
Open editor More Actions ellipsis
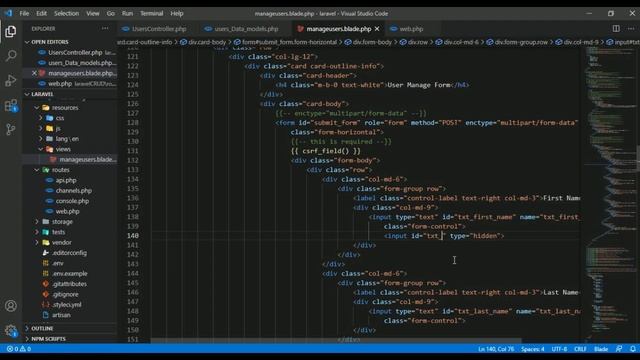pos(631,29)
